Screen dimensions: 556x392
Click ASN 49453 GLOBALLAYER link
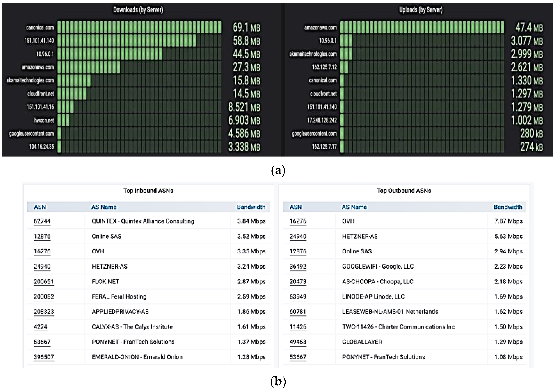click(x=298, y=342)
